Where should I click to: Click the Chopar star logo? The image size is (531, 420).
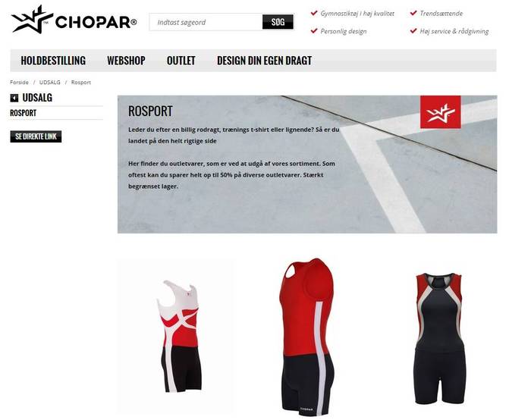coord(32,19)
